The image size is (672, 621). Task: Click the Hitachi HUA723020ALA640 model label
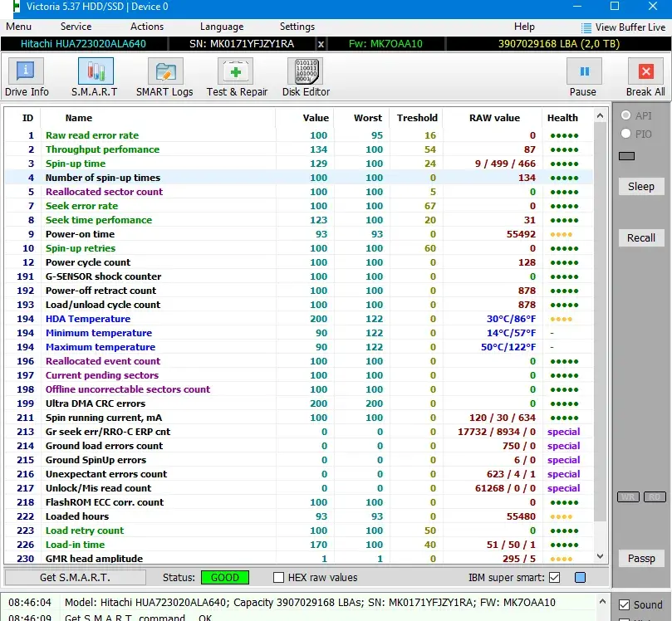(x=83, y=44)
